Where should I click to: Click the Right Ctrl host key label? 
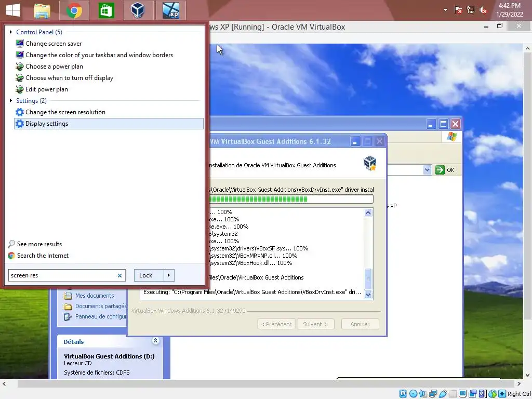click(x=520, y=394)
